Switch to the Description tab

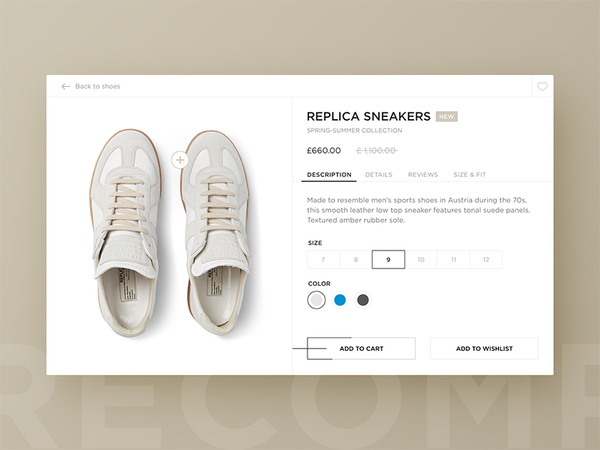click(329, 174)
